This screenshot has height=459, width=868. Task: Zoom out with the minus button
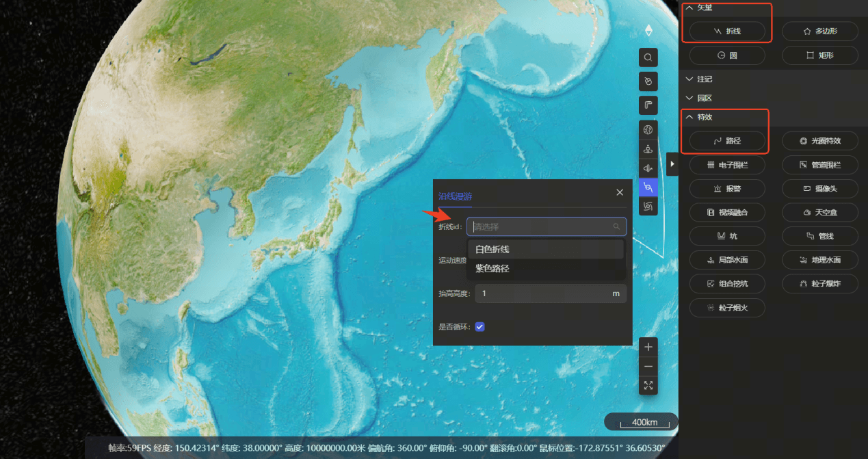(x=648, y=366)
